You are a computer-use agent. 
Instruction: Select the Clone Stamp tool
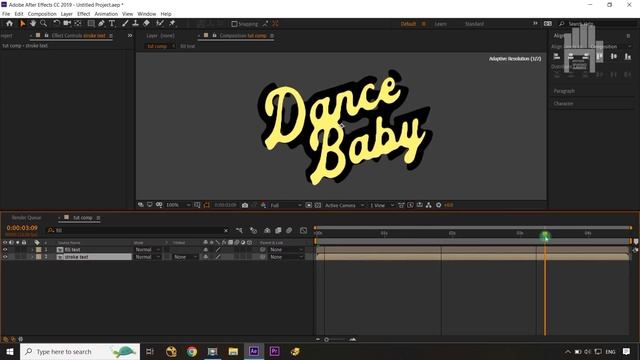click(136, 24)
